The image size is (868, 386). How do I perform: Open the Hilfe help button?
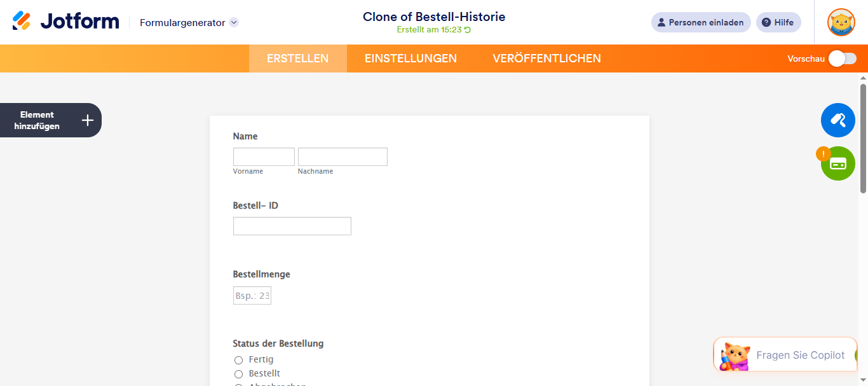tap(778, 22)
